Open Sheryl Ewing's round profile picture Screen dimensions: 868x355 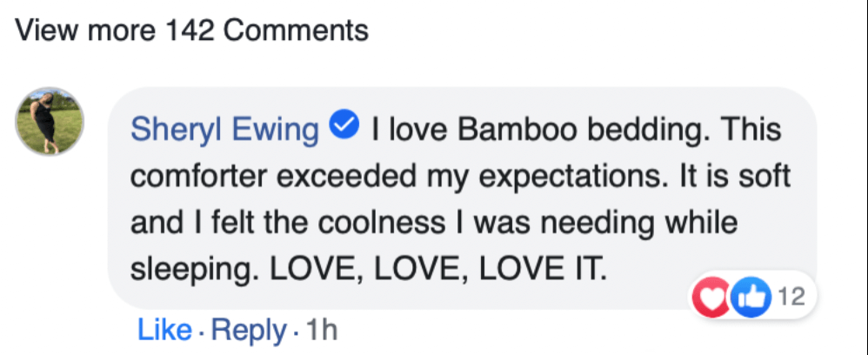(x=50, y=121)
